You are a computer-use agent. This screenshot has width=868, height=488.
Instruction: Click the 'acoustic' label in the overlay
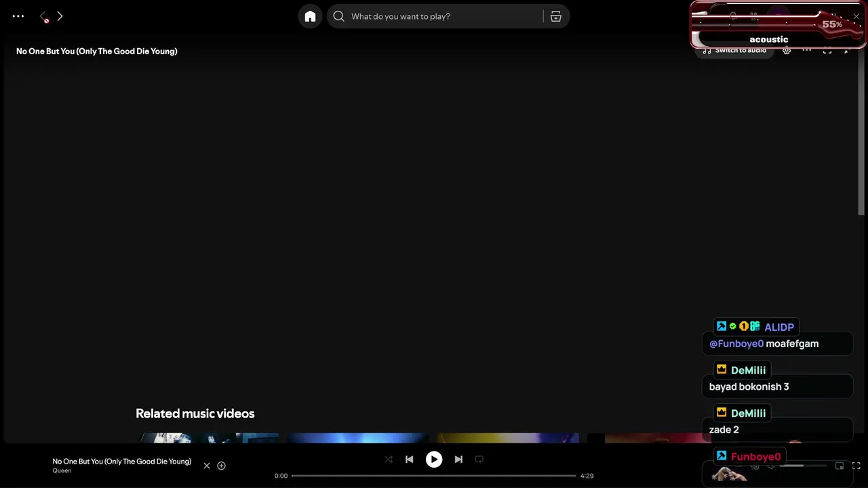coord(769,39)
